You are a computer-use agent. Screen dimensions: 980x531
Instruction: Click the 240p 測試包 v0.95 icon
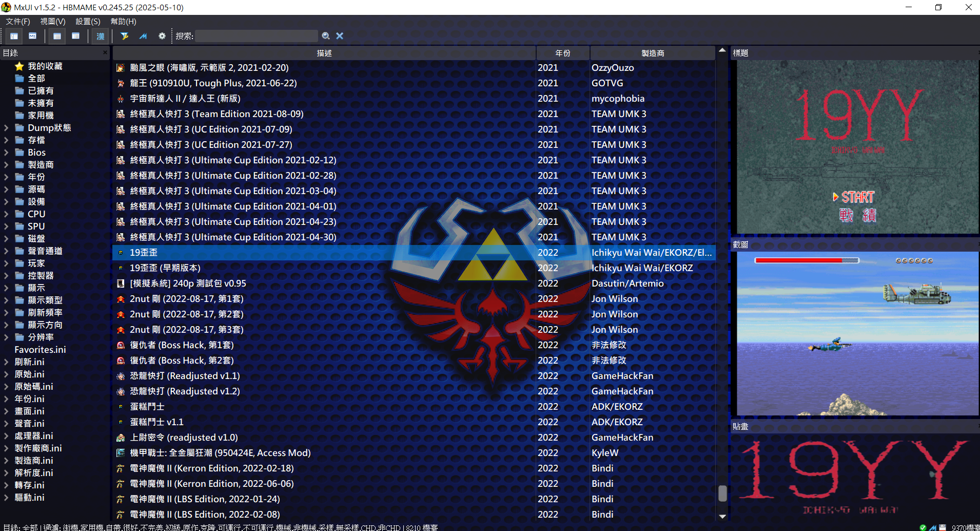tap(121, 283)
